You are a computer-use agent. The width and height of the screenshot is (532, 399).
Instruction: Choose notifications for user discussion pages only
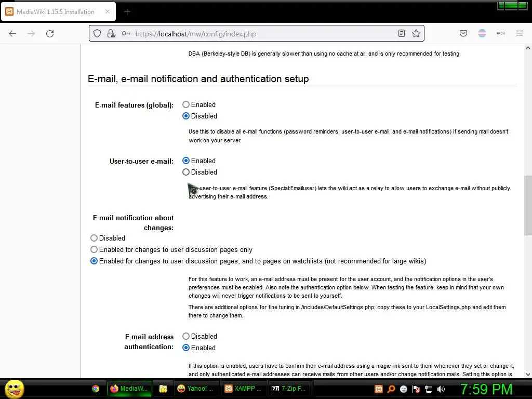[94, 250]
